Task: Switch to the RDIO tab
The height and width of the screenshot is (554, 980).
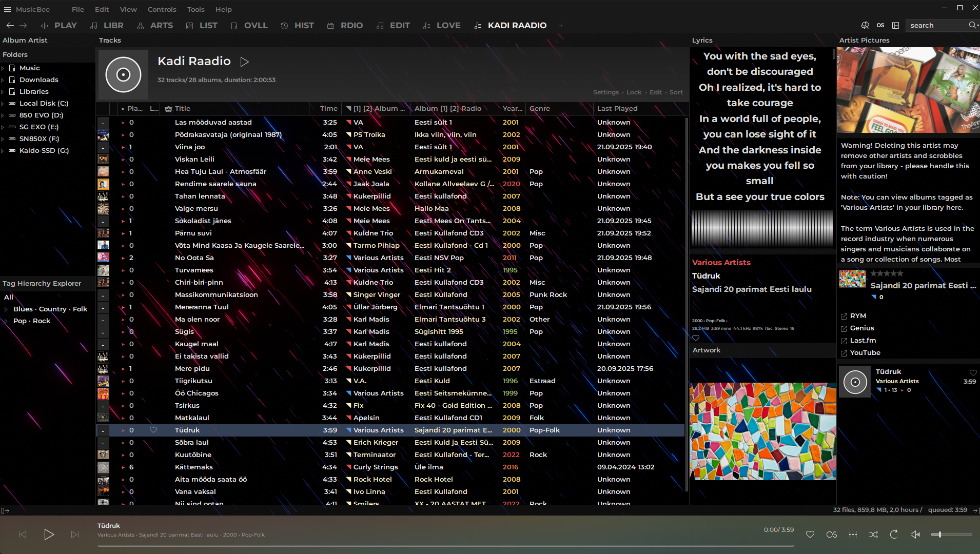Action: click(345, 25)
